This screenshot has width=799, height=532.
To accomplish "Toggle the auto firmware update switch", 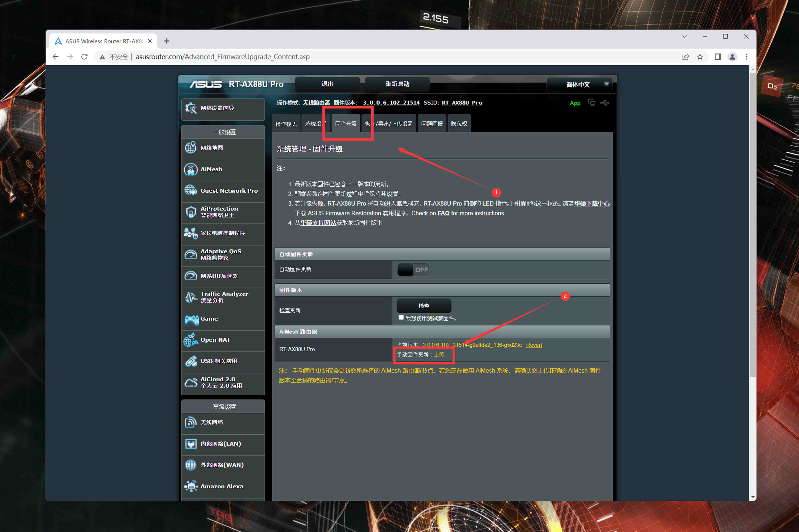I will point(413,270).
